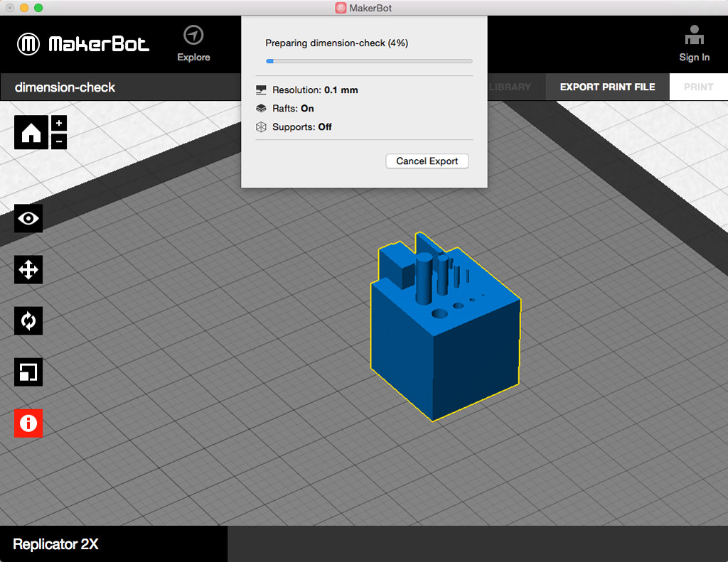Click 'Rafts: On' text
728x562 pixels.
tap(293, 108)
